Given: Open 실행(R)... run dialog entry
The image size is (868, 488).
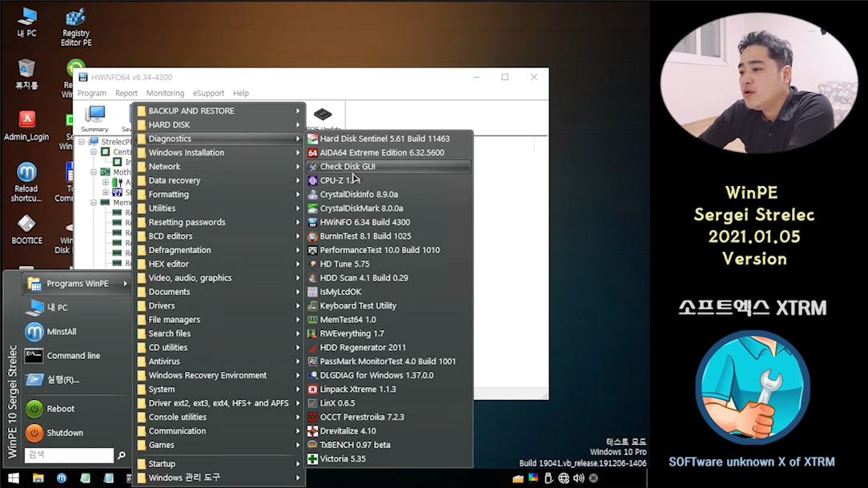Looking at the screenshot, I should click(76, 380).
